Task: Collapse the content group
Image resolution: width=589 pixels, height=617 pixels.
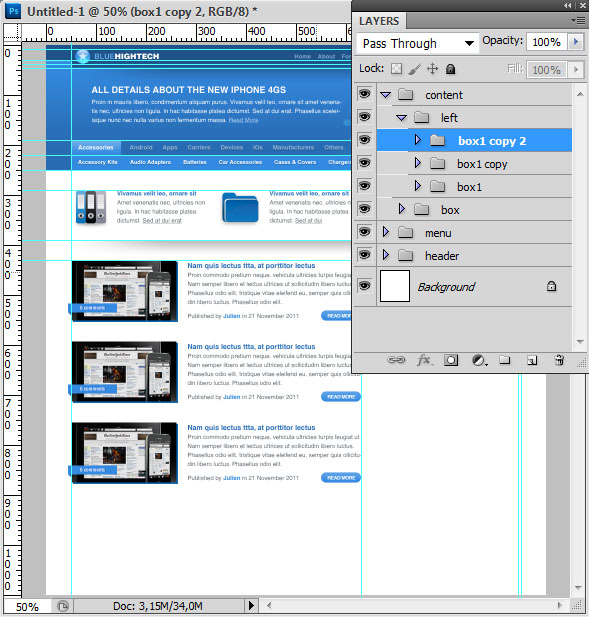Action: (x=386, y=95)
